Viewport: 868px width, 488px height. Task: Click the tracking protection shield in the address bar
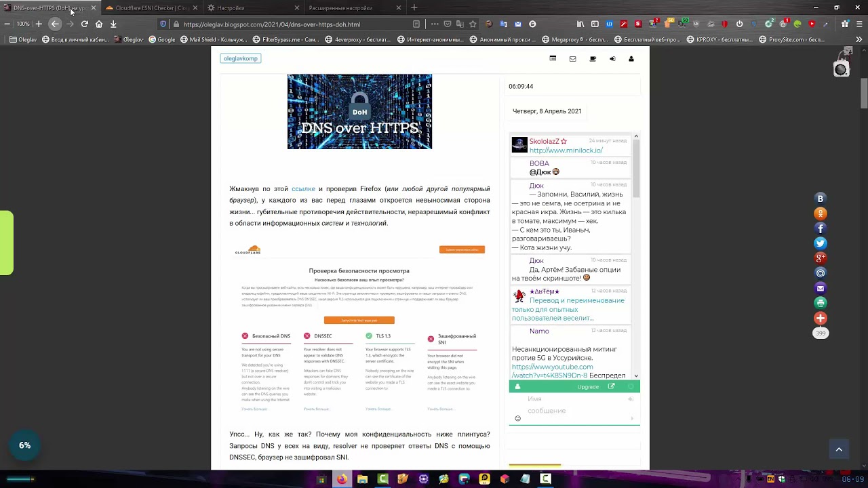coord(163,24)
